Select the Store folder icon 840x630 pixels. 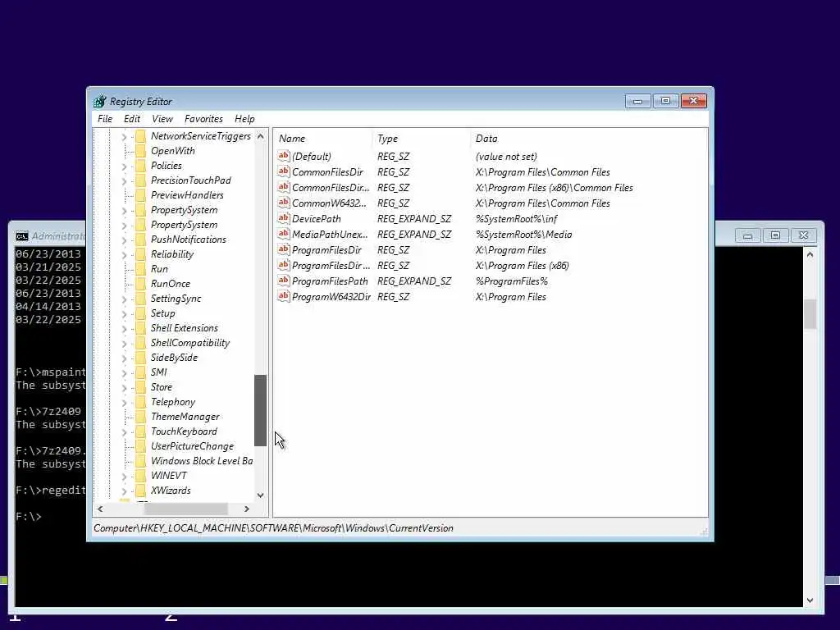point(140,387)
